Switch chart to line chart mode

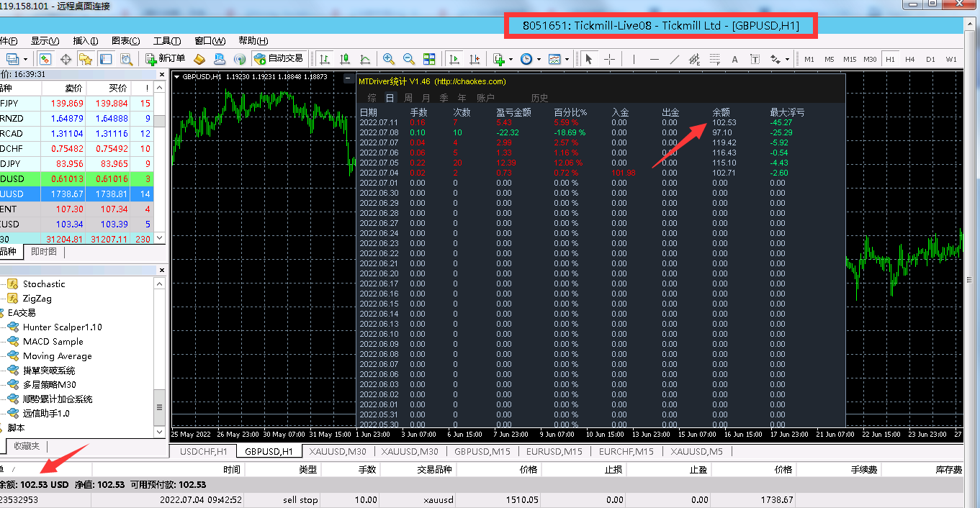tap(365, 59)
